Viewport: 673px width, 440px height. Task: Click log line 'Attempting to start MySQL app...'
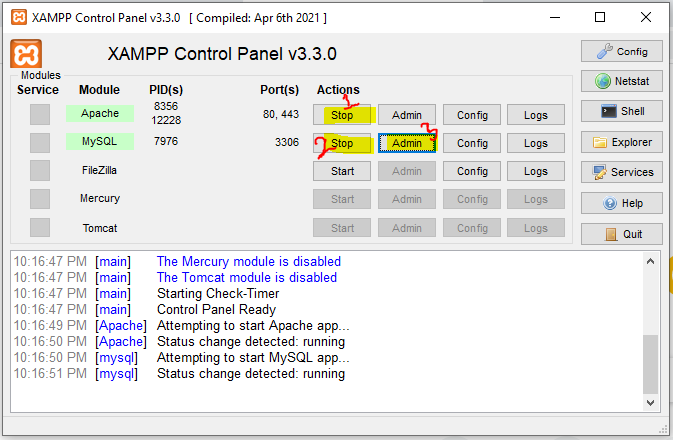[253, 358]
